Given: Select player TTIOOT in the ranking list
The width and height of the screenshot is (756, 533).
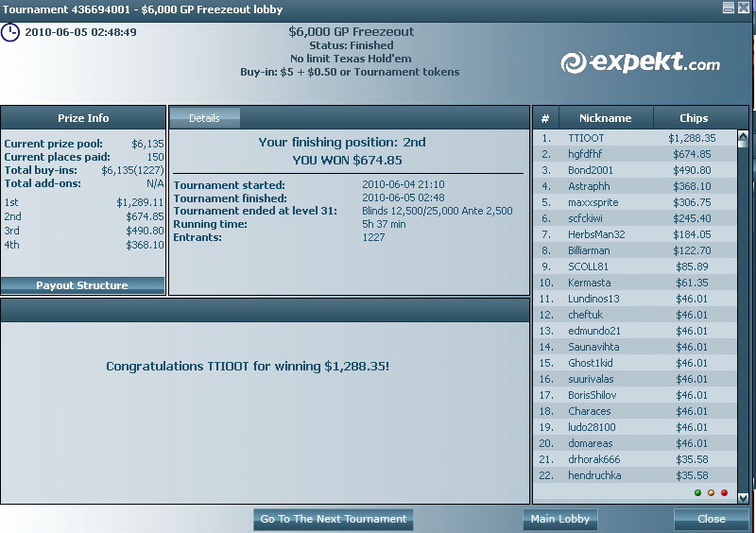Looking at the screenshot, I should 635,138.
